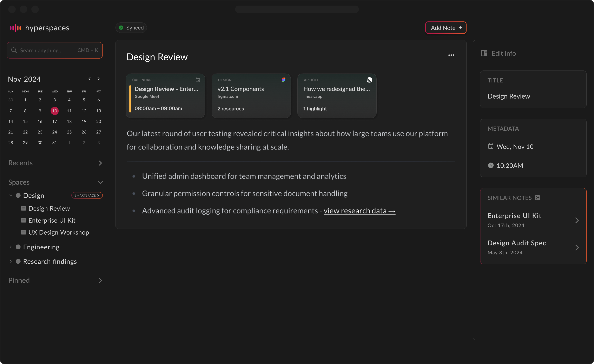Open Design Audit Spec similar note chevron
Screen dimensions: 594x364
[x=577, y=247]
